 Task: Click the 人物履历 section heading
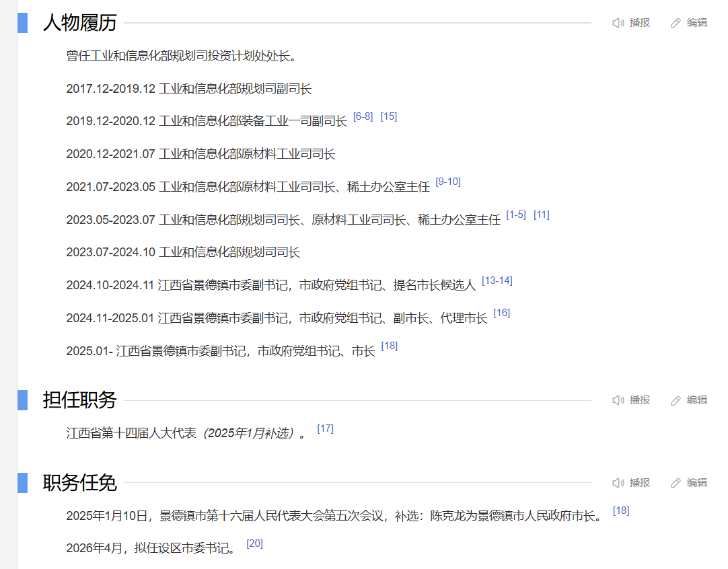click(79, 23)
